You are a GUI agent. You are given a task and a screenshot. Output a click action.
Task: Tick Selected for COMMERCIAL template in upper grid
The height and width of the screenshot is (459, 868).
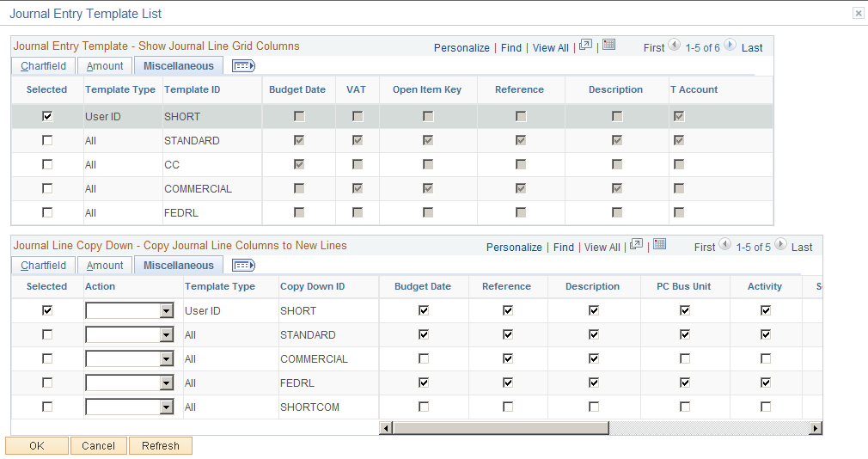[47, 189]
